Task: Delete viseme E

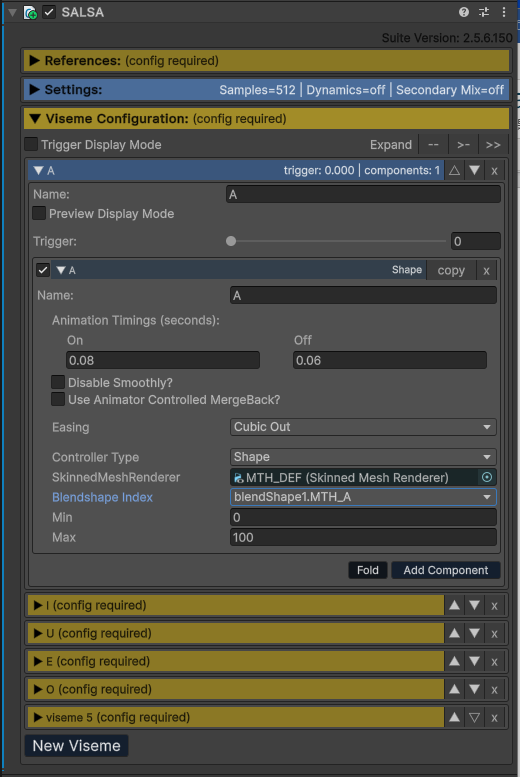Action: 494,662
